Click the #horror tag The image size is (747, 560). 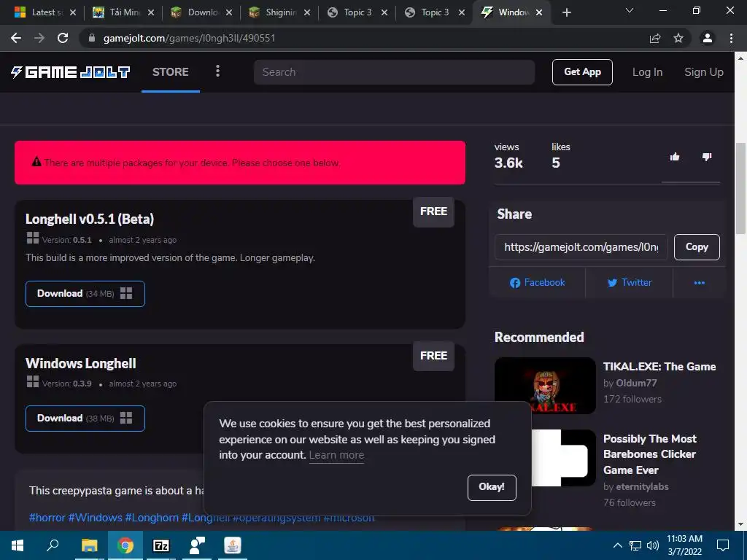pos(47,518)
